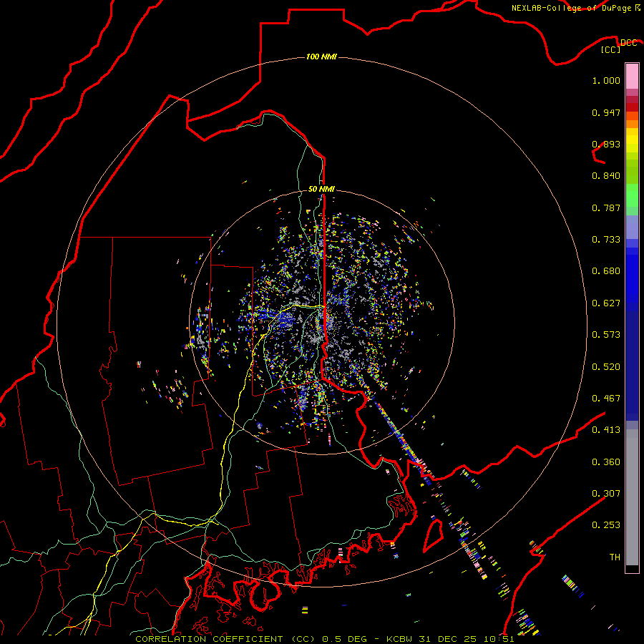Click the 0.360 scale label
This screenshot has height=644, width=644.
point(606,462)
